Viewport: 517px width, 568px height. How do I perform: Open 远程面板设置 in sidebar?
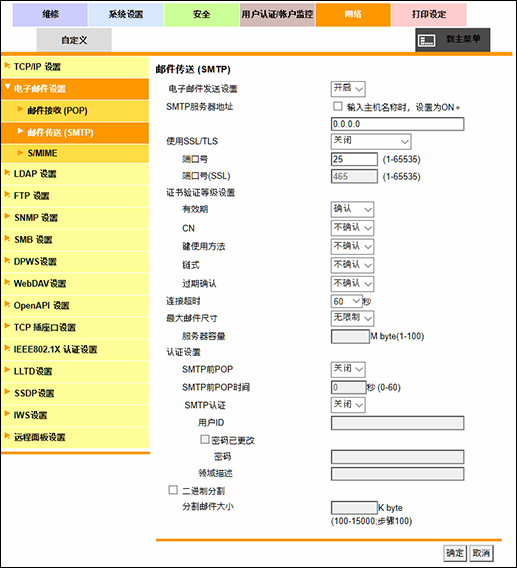pyautogui.click(x=75, y=437)
